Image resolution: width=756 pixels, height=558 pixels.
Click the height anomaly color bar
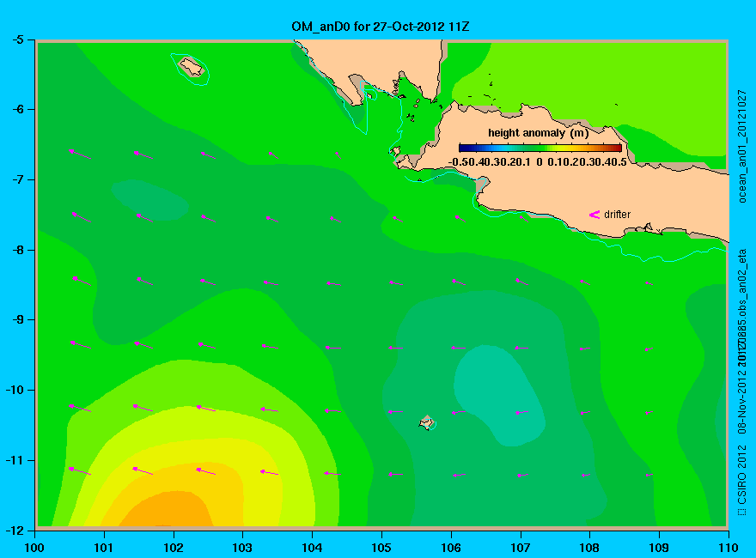[540, 148]
